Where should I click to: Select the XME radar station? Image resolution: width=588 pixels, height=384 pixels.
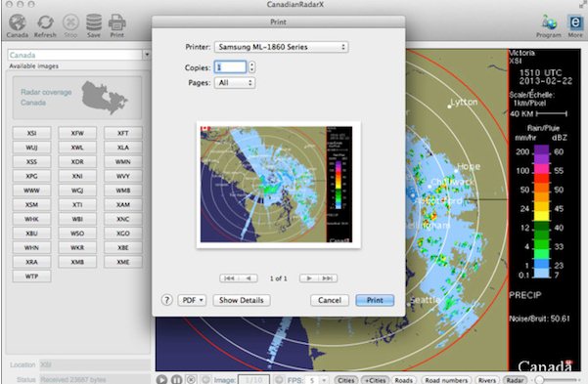(x=123, y=262)
